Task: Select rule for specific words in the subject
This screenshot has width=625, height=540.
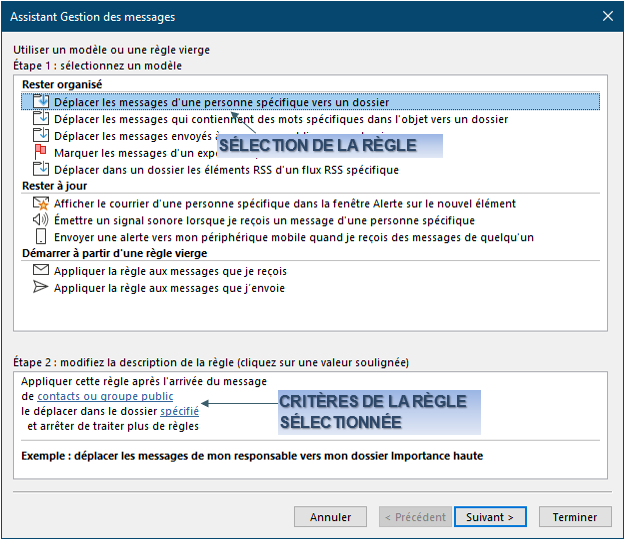Action: 280,119
